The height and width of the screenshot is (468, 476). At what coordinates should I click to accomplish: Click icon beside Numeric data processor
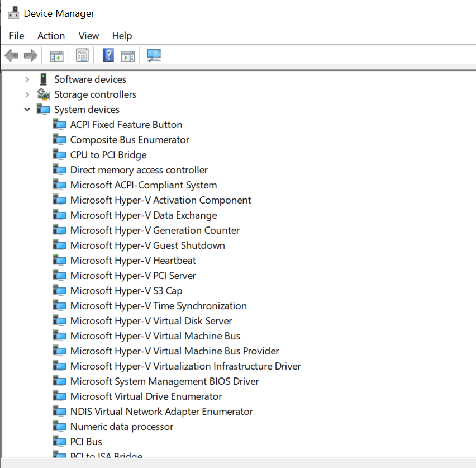click(x=59, y=427)
